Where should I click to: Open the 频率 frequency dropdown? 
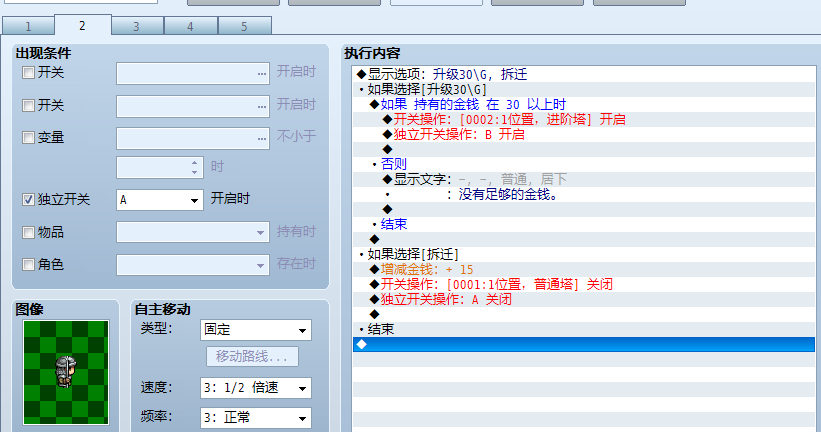point(256,418)
